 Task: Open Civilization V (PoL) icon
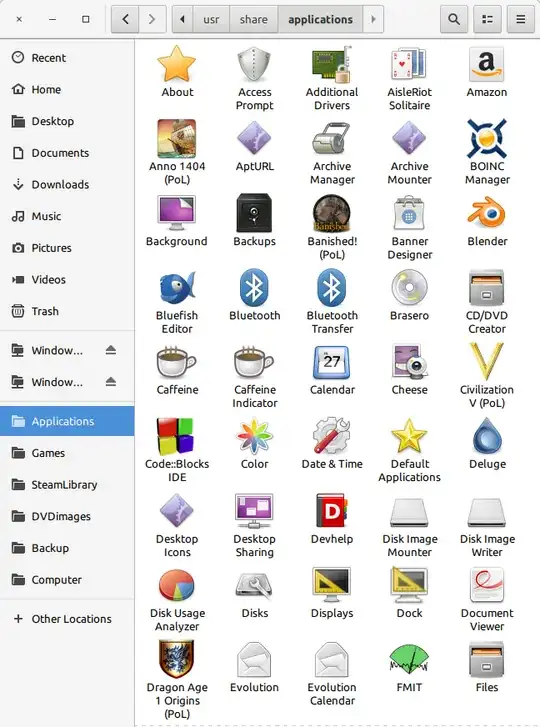[x=486, y=362]
